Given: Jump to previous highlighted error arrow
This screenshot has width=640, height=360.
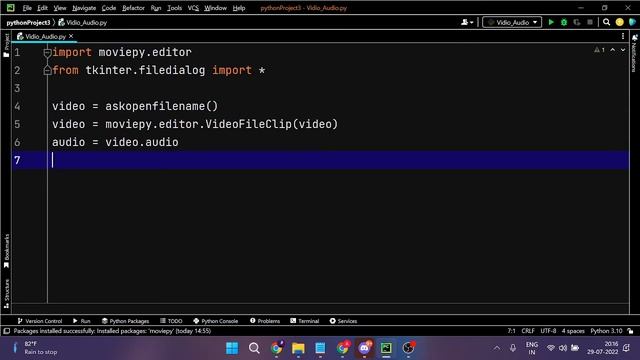Looking at the screenshot, I should [x=613, y=50].
